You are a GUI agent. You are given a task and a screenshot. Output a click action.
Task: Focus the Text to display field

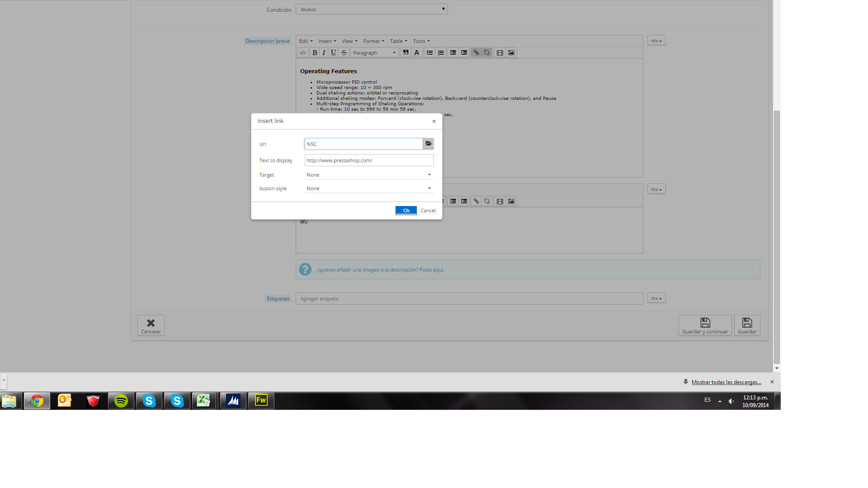tap(369, 160)
